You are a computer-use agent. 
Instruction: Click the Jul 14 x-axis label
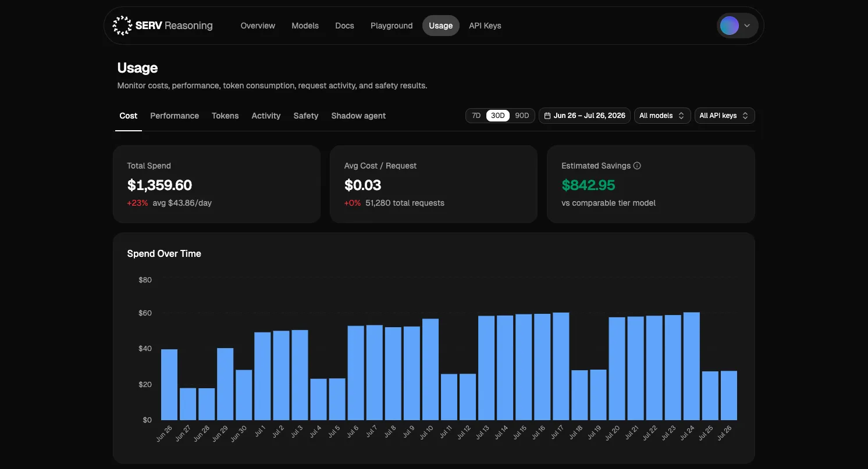[500, 434]
